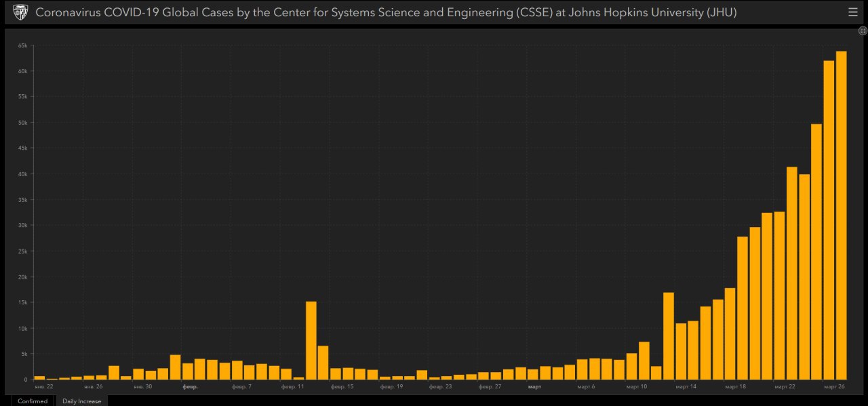868x406 pixels.
Task: Click the 'март 18' date label
Action: (736, 386)
